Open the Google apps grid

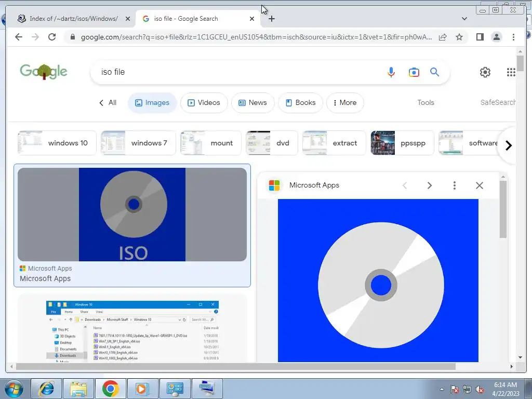(511, 72)
